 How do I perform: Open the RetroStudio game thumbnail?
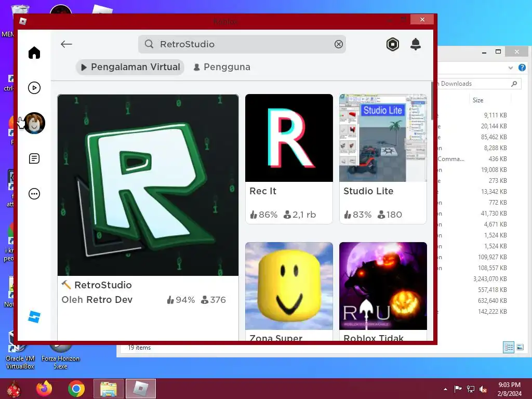pos(148,185)
